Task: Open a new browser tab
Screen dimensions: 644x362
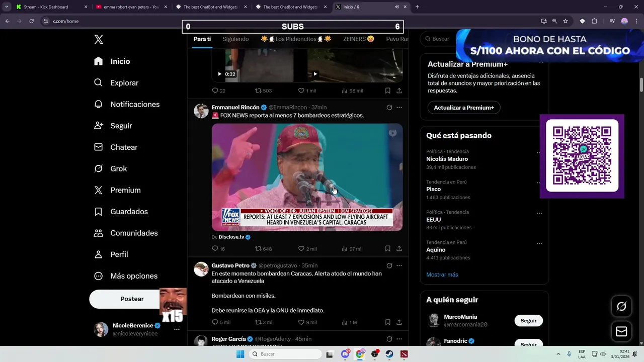Action: point(417,7)
